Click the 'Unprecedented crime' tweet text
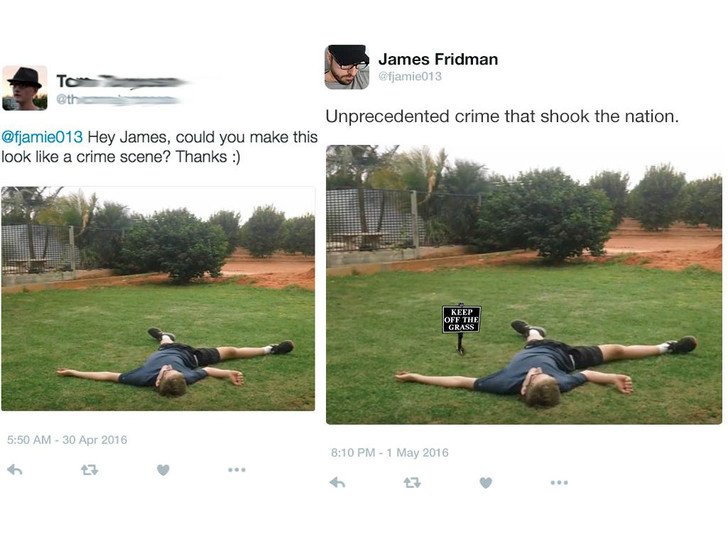The height and width of the screenshot is (534, 728). tap(502, 116)
